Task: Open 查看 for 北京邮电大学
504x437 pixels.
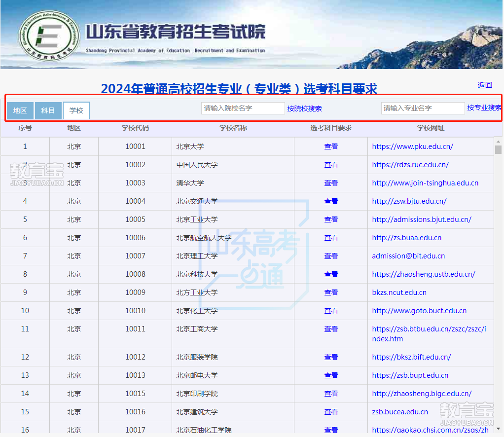Action: (x=331, y=375)
